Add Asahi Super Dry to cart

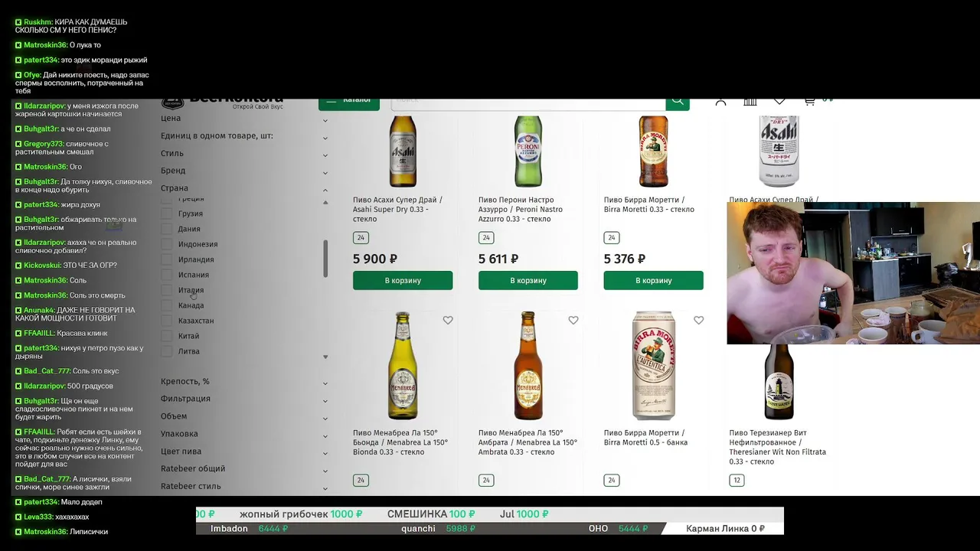pyautogui.click(x=403, y=281)
